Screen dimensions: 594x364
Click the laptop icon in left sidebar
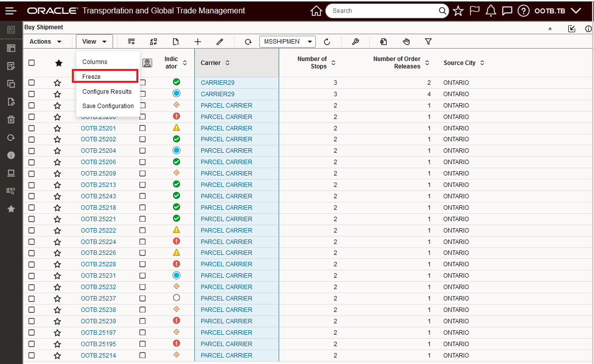pyautogui.click(x=11, y=173)
